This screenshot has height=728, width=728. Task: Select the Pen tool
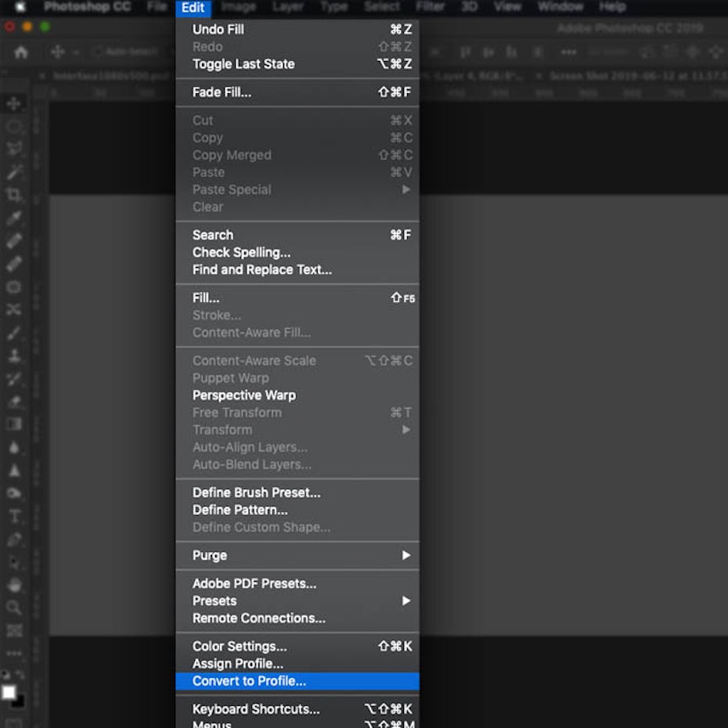pos(14,539)
